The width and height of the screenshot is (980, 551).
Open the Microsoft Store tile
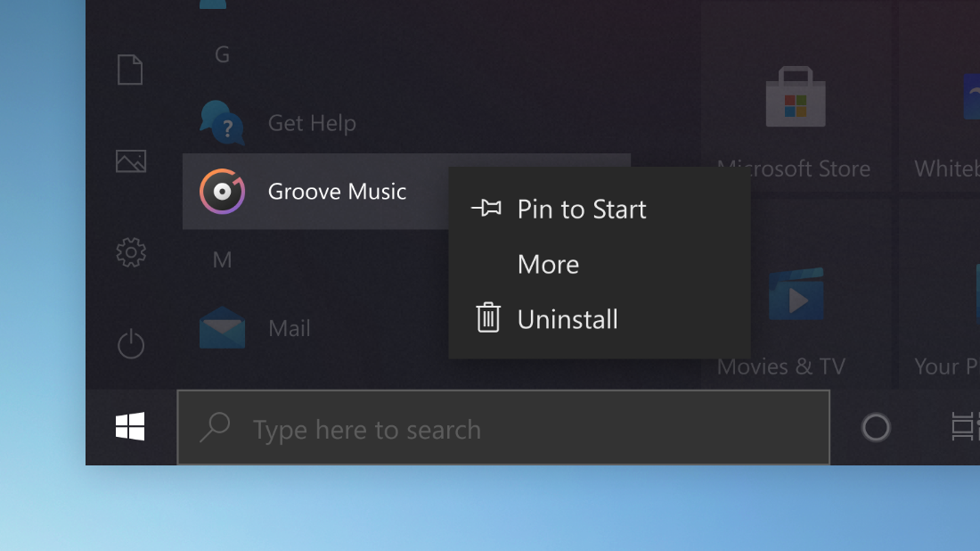pyautogui.click(x=796, y=96)
